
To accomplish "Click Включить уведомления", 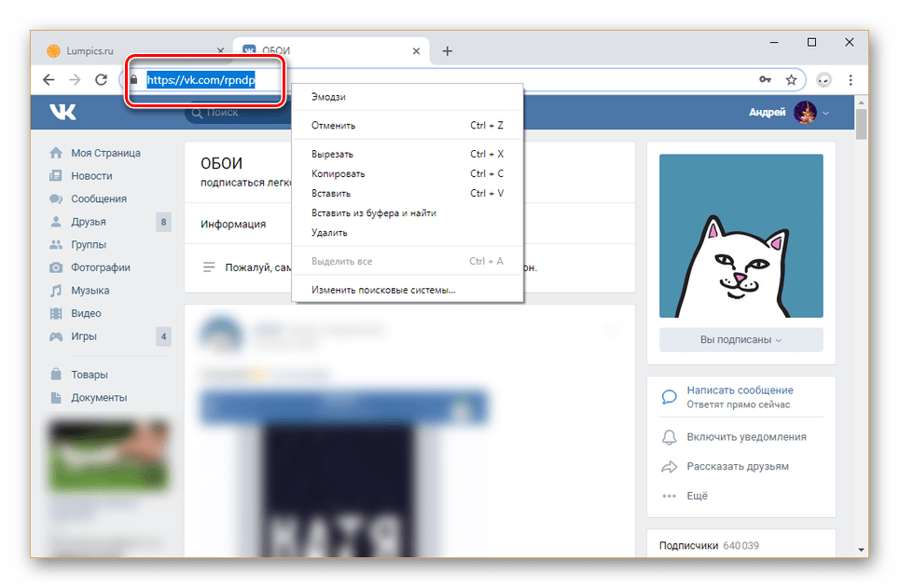I will pyautogui.click(x=746, y=437).
